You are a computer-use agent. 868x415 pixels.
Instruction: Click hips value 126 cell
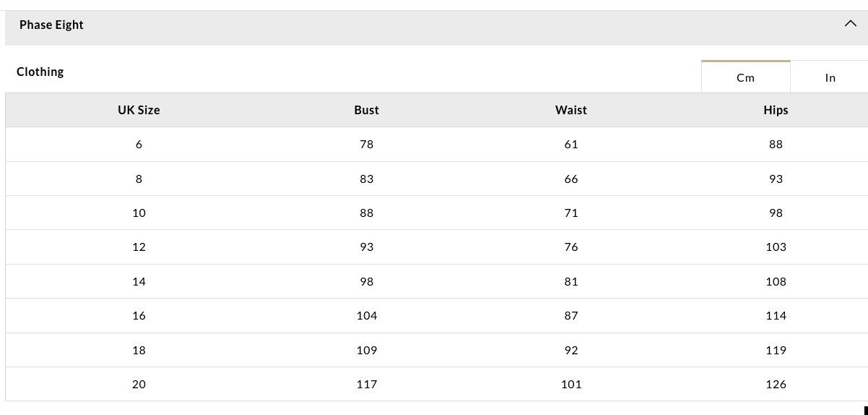tap(776, 384)
